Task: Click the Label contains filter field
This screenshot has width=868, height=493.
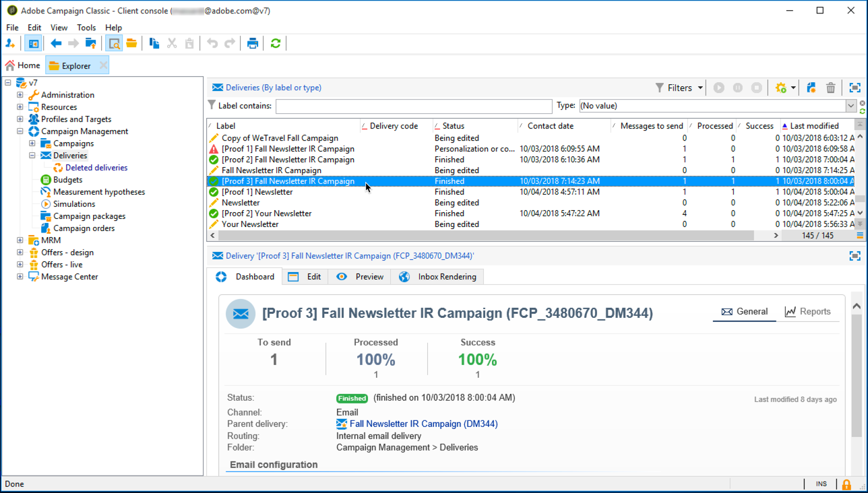Action: click(414, 106)
